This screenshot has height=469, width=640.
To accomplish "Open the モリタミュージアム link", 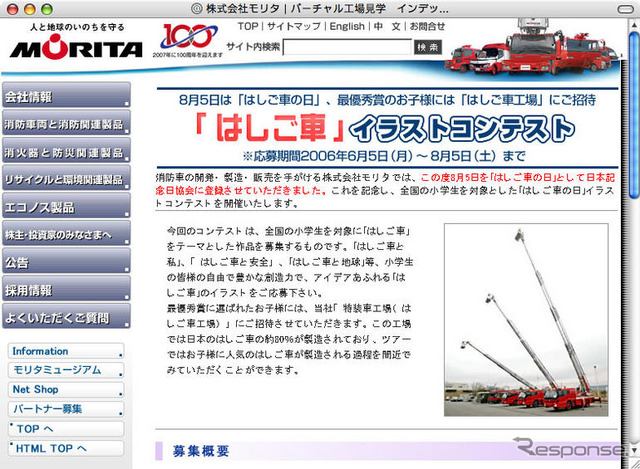I will point(66,370).
